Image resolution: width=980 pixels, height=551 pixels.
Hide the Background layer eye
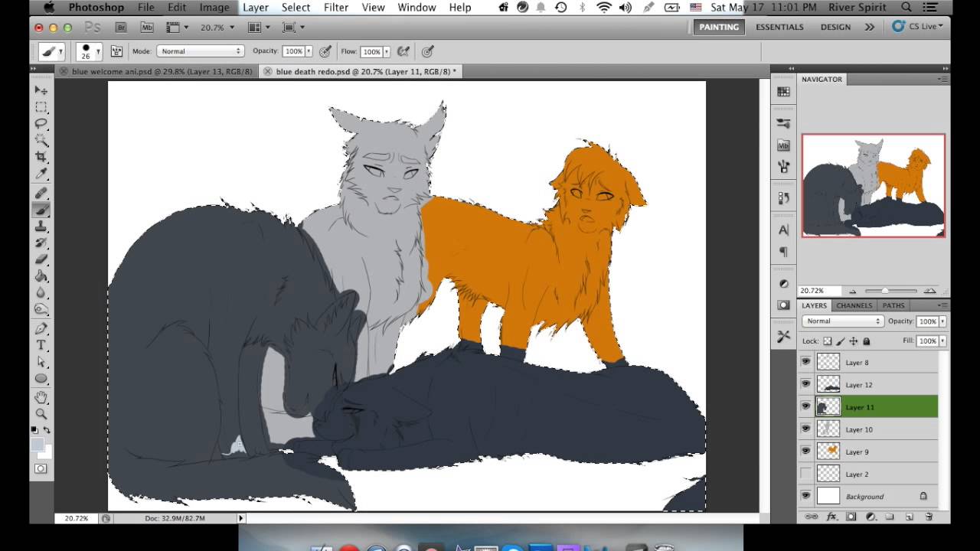[x=805, y=496]
